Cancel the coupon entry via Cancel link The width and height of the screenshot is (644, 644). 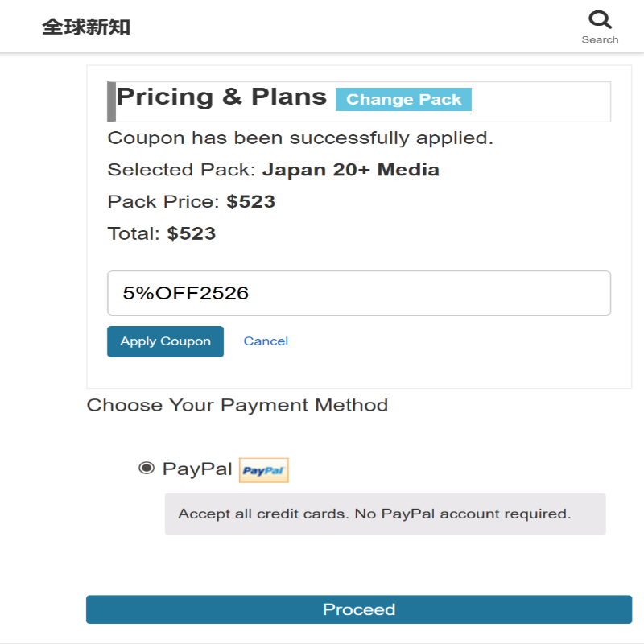266,341
